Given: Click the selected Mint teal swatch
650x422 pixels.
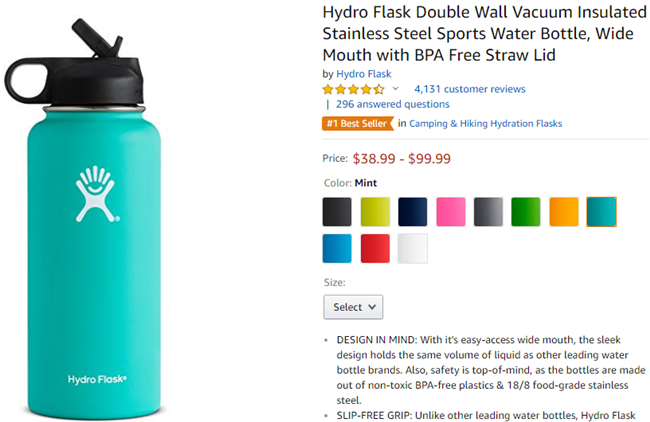Looking at the screenshot, I should pos(601,212).
